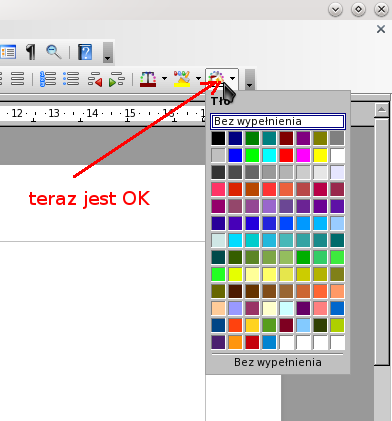Expand the formatting toolbar overflow arrow
392x421 pixels.
point(250,80)
